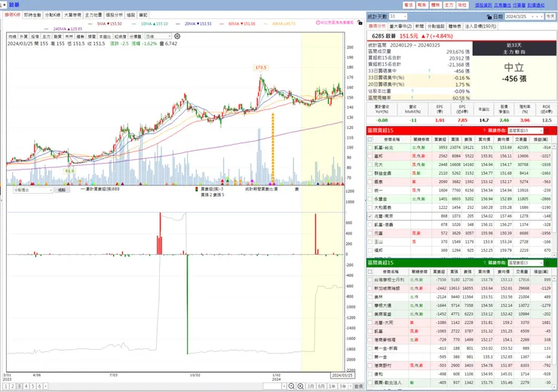Click the 61.9 low price marker on the chart
This screenshot has height=392, width=558.
coord(69,171)
